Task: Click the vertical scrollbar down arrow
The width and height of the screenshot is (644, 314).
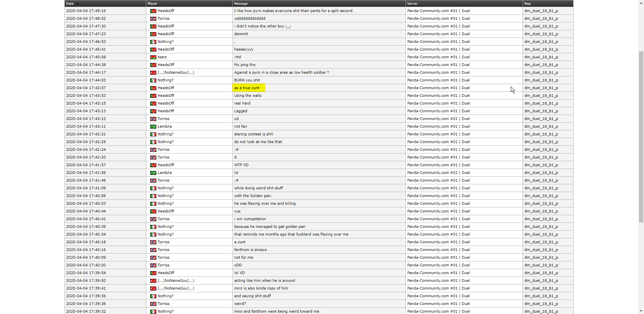Action: pos(641,311)
